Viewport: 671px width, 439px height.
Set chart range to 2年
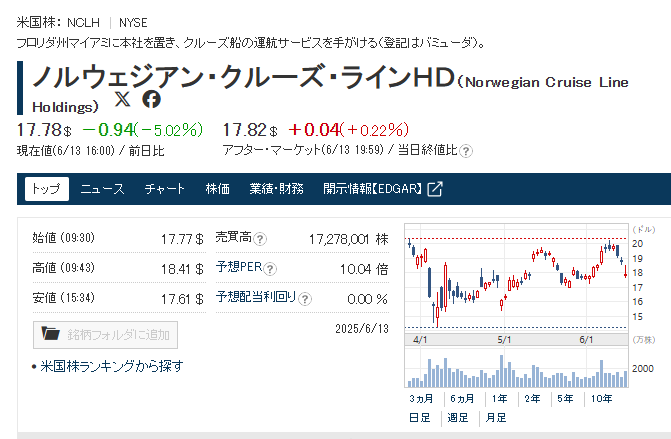532,399
